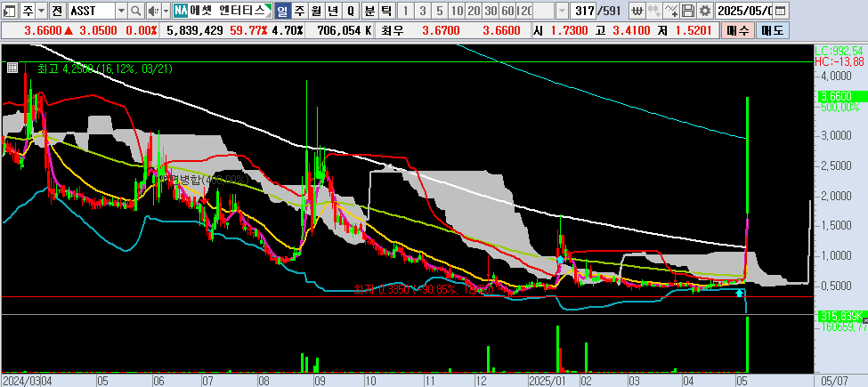
Task: Toggle the 전 button
Action: coord(56,10)
